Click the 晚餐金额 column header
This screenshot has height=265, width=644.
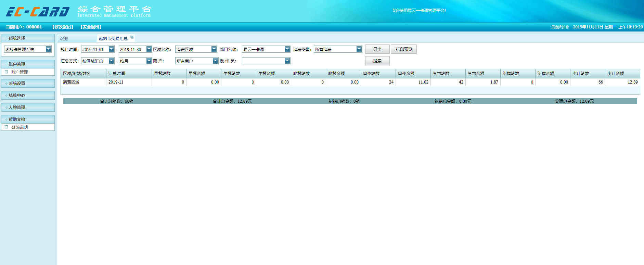(x=344, y=74)
